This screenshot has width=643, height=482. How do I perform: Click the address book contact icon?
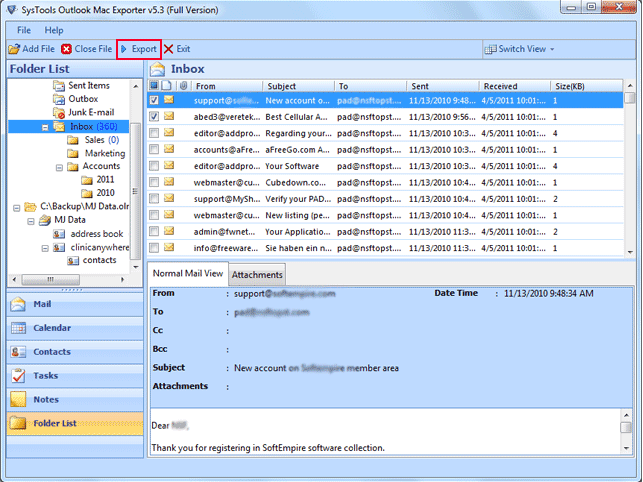click(59, 234)
